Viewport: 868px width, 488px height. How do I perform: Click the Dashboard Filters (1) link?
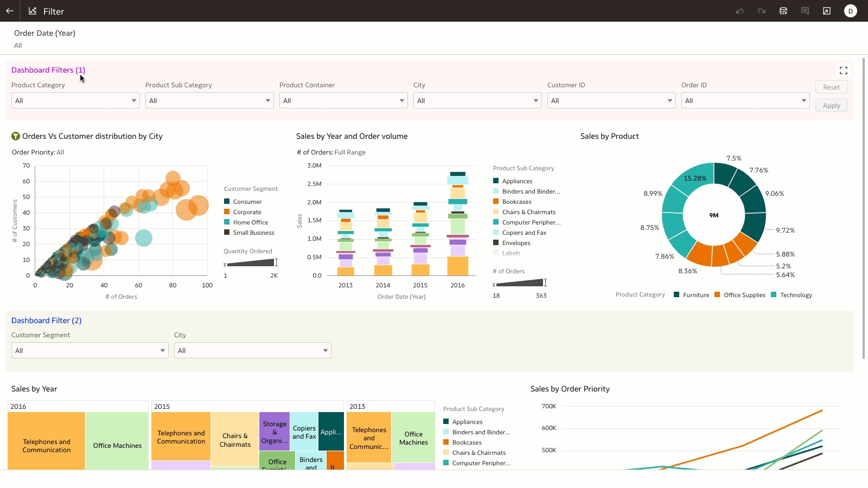(x=48, y=70)
